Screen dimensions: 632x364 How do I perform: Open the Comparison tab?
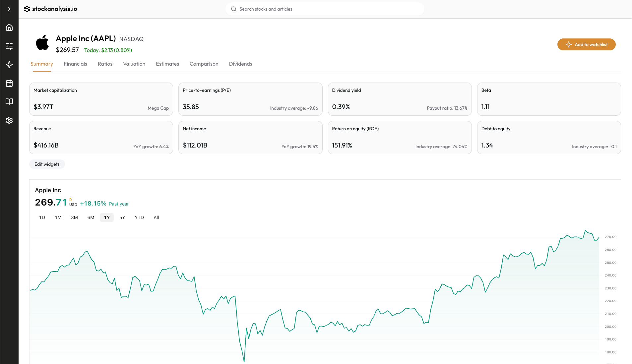[x=204, y=64]
